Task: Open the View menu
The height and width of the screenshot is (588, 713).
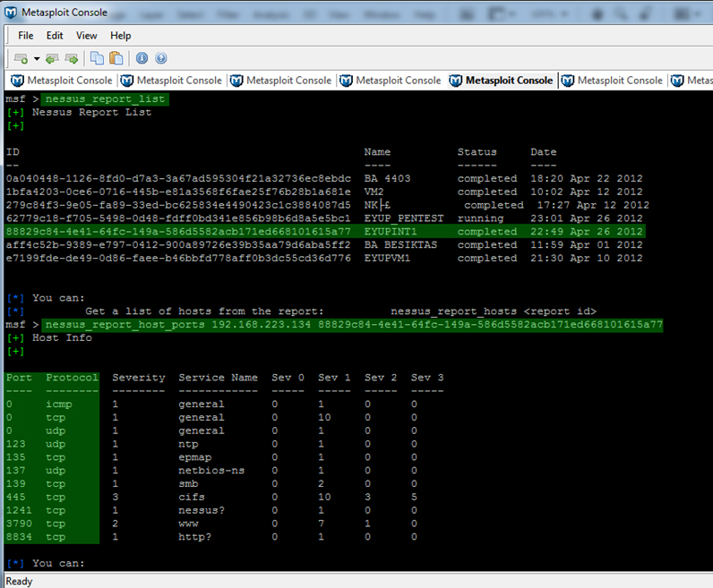Action: [x=86, y=36]
